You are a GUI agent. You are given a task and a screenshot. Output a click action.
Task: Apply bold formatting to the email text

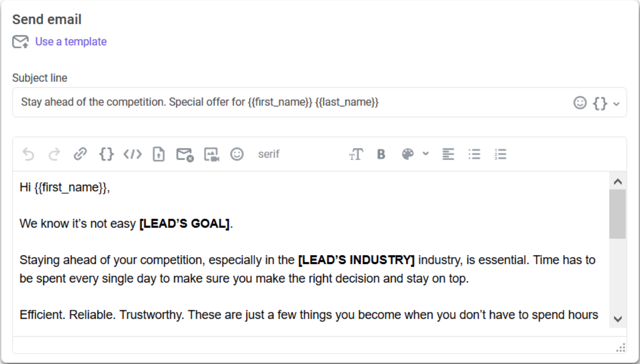(x=381, y=154)
